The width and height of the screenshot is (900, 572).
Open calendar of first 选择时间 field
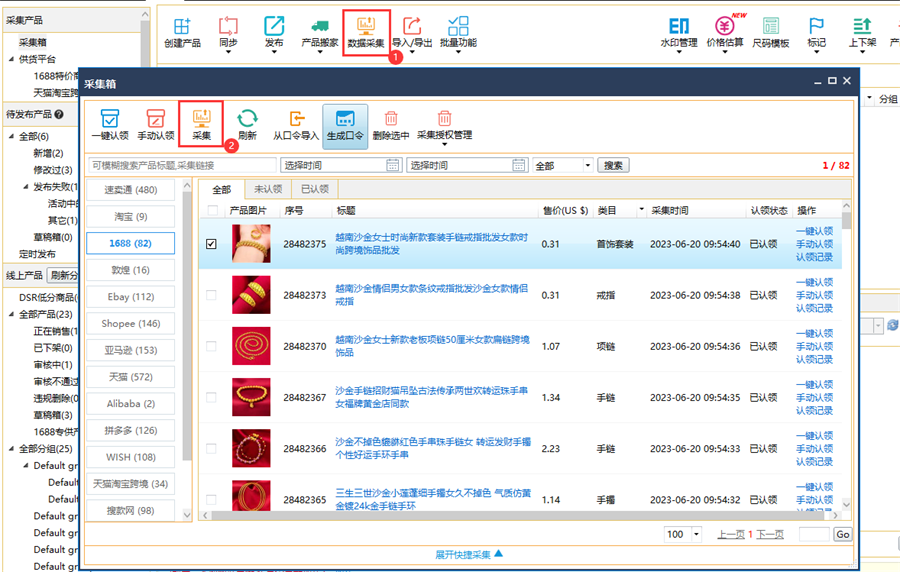click(x=393, y=165)
